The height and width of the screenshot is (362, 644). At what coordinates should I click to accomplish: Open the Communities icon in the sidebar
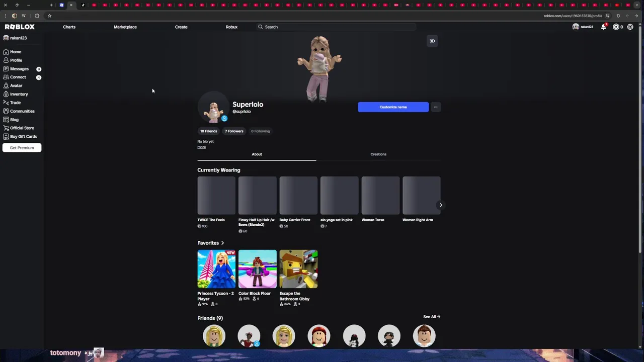click(x=6, y=111)
